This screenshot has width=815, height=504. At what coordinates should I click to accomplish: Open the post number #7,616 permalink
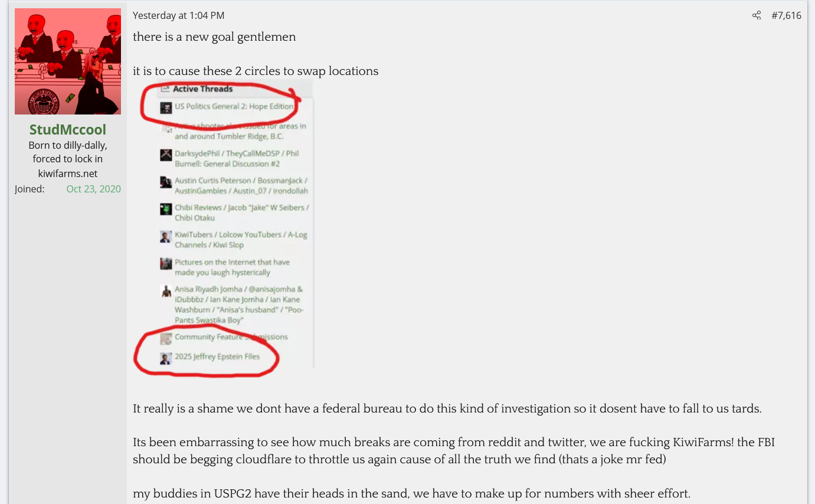pyautogui.click(x=786, y=15)
